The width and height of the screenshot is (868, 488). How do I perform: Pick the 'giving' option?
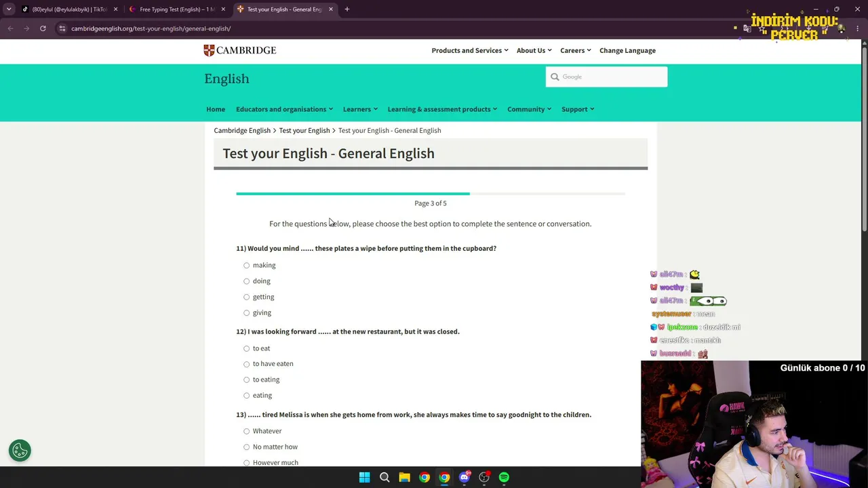click(246, 313)
